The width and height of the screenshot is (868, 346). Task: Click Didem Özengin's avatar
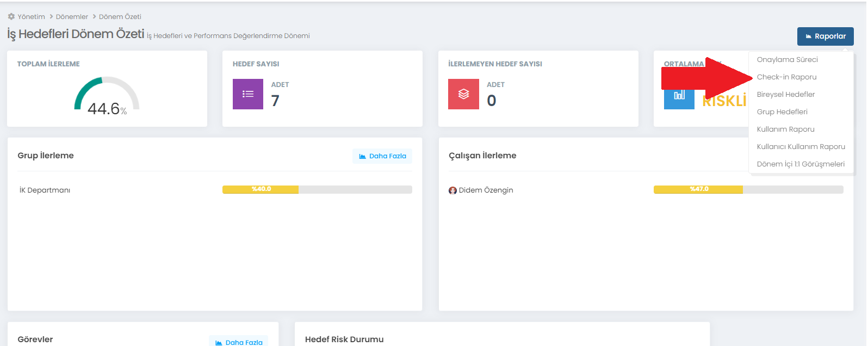(452, 190)
